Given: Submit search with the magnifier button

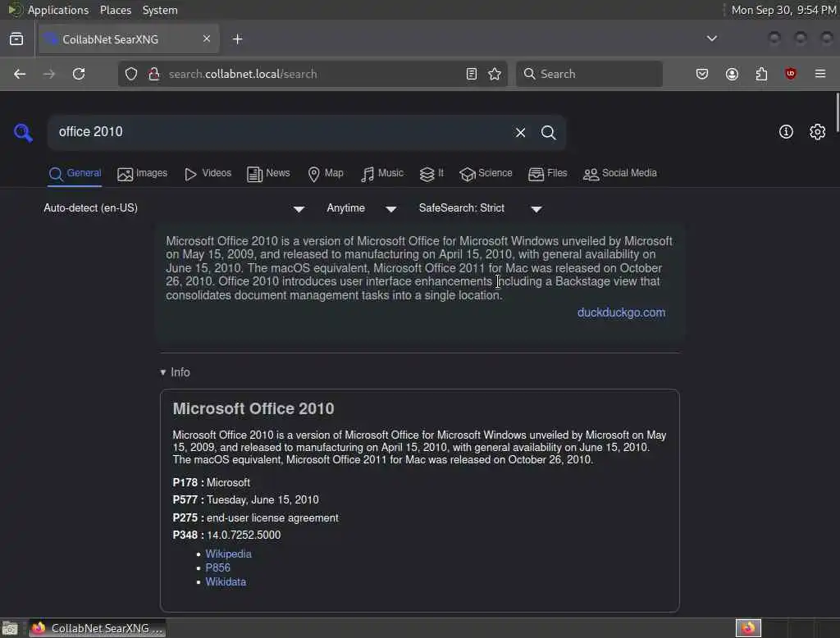Looking at the screenshot, I should (548, 132).
